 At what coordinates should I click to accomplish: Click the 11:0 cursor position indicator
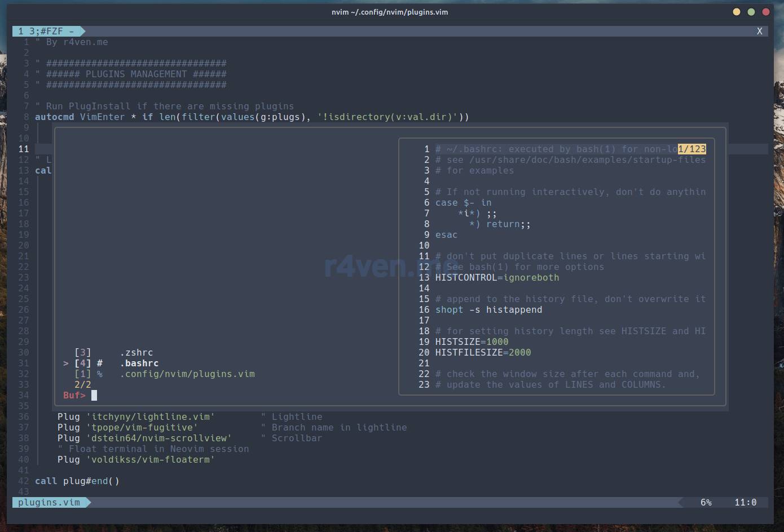coord(745,503)
